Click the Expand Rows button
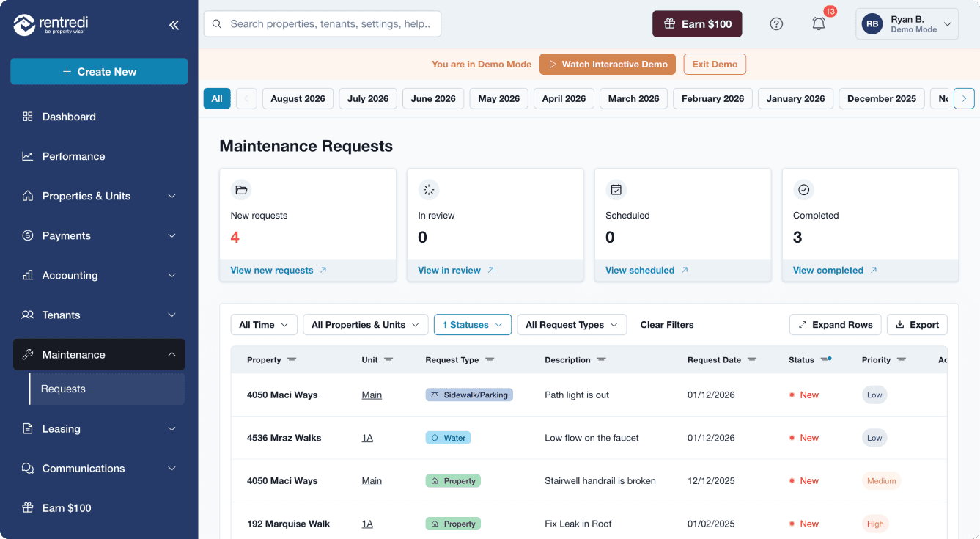Viewport: 980px width, 539px height. click(835, 325)
